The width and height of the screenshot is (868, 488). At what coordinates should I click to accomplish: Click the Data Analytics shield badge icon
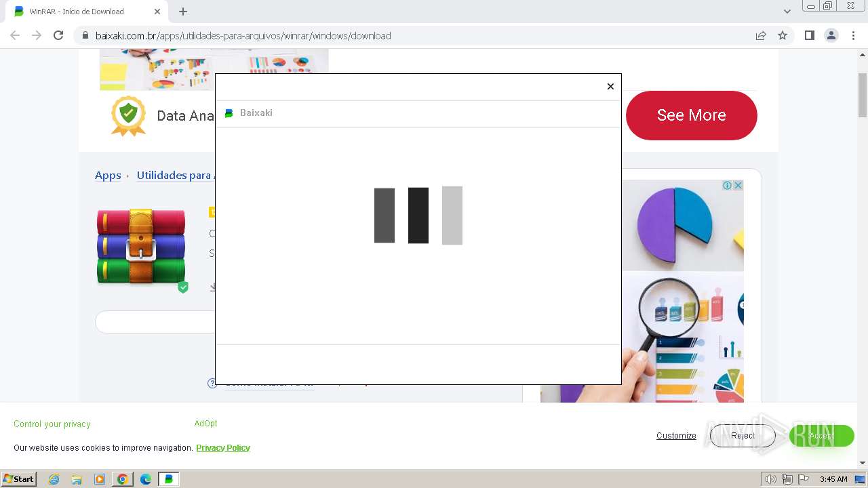(x=129, y=115)
